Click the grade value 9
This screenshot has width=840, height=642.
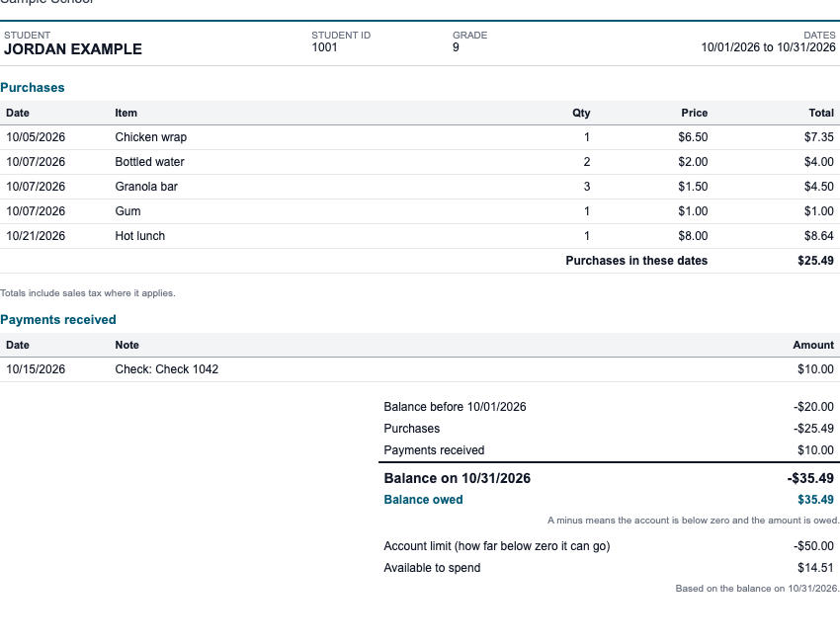tap(456, 47)
